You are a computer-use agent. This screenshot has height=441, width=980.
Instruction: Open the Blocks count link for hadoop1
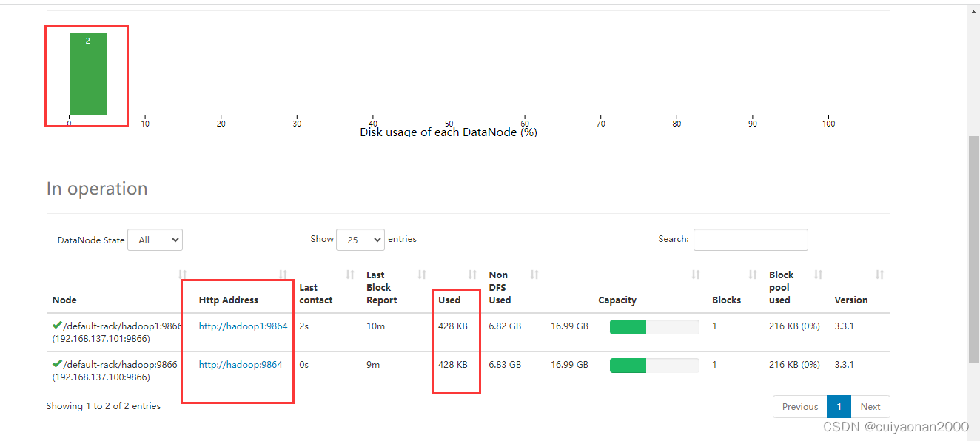[714, 326]
